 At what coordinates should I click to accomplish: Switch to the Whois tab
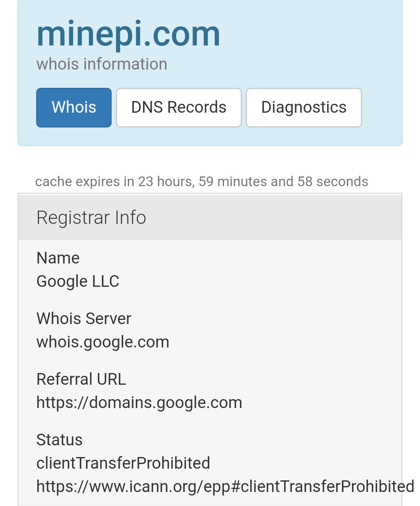[74, 108]
